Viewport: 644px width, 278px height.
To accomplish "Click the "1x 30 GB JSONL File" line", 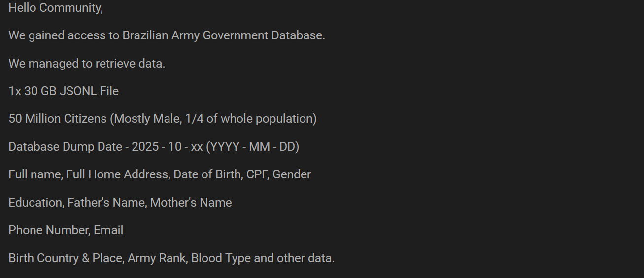I will 64,91.
